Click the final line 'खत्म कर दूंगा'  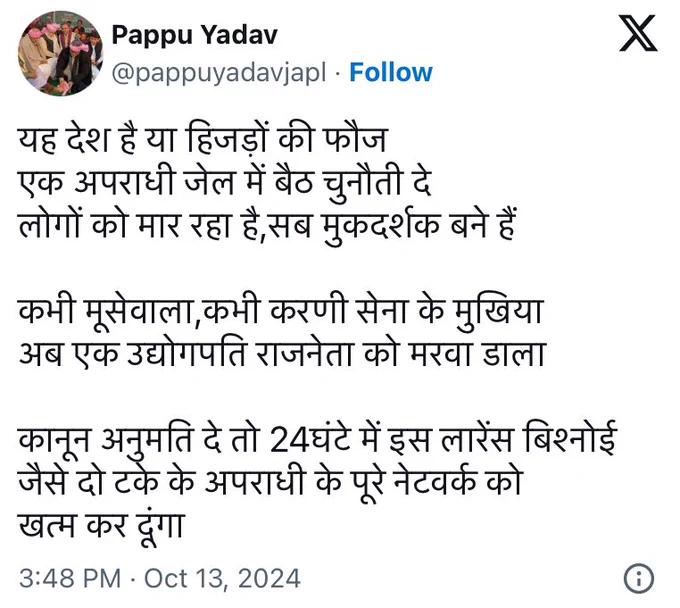click(102, 525)
